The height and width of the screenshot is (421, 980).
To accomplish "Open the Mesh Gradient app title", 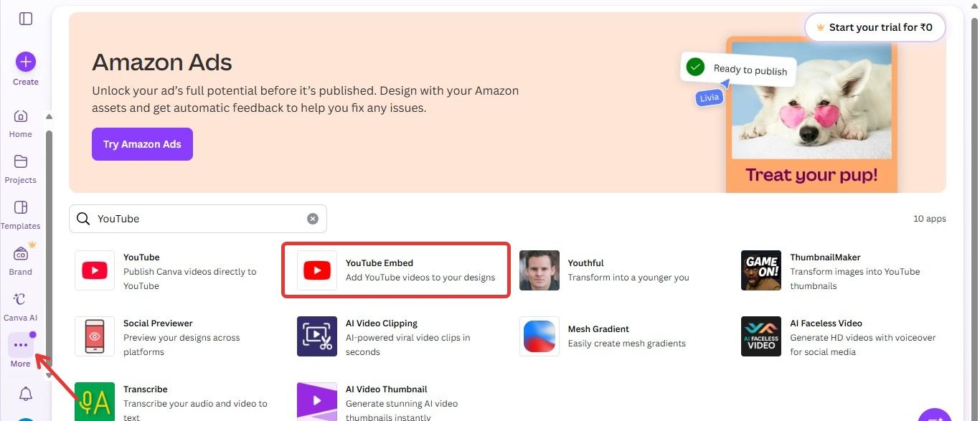I will point(598,329).
